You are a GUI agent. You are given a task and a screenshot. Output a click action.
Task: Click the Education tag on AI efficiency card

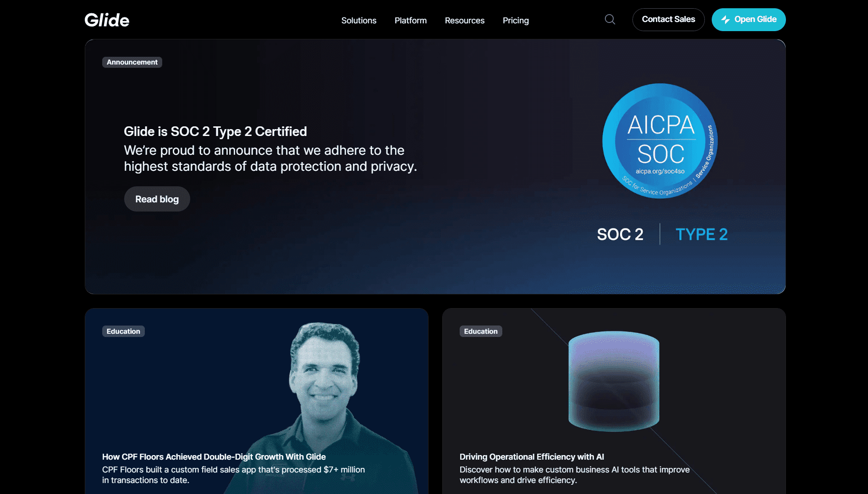pos(481,331)
